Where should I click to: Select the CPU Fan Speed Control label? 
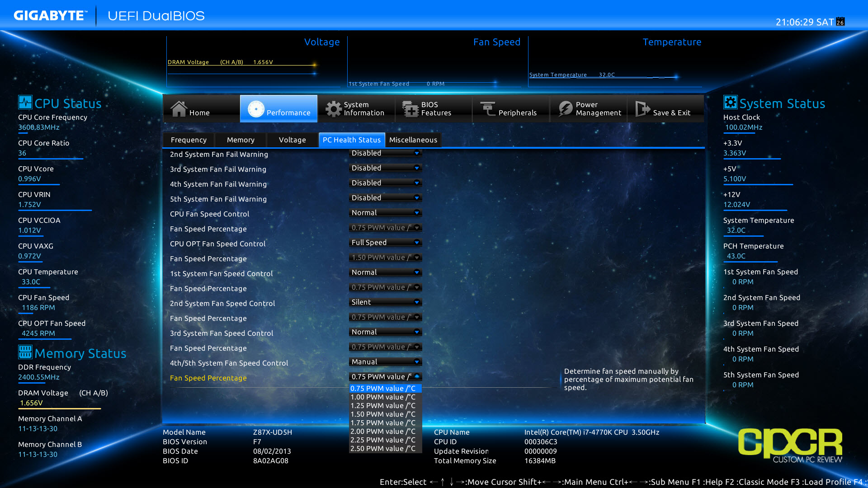[x=209, y=214]
